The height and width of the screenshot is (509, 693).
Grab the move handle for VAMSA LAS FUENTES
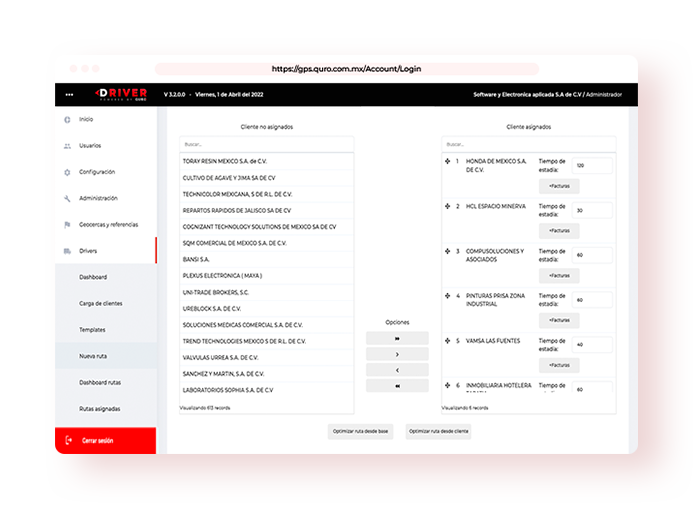point(447,341)
